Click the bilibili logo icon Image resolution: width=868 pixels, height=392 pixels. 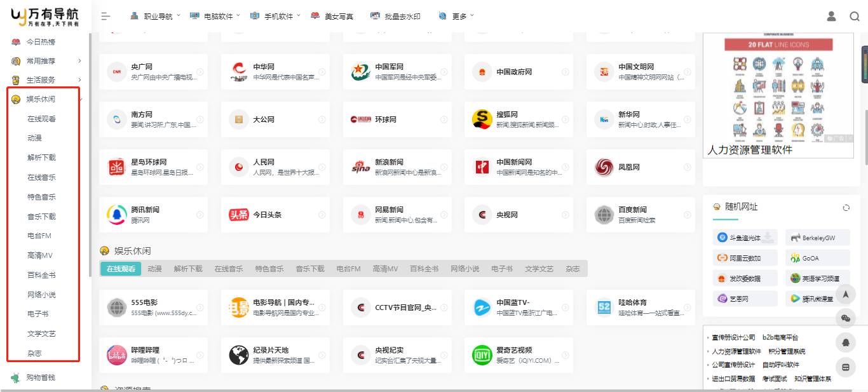click(117, 355)
